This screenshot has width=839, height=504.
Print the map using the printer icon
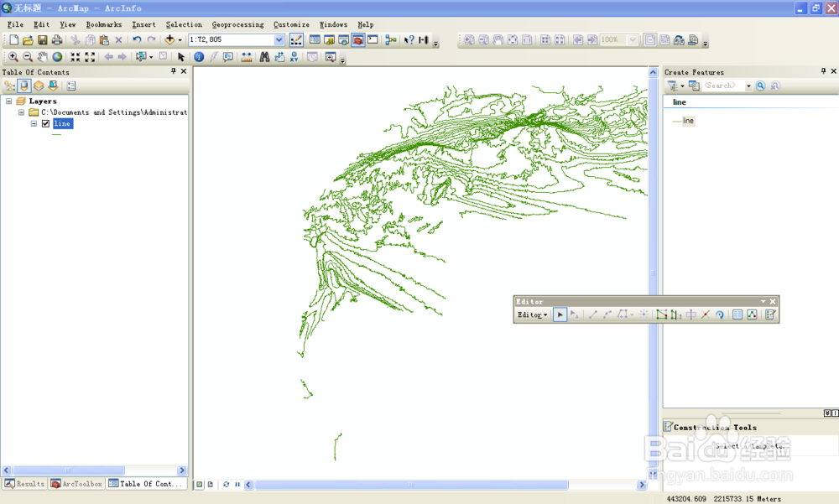[x=57, y=39]
